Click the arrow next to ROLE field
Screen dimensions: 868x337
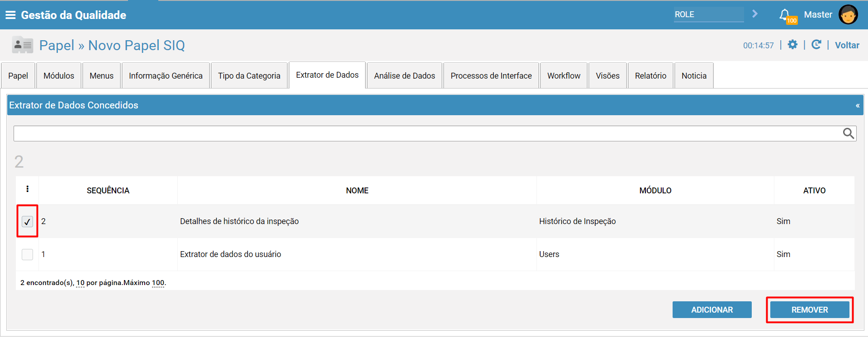click(754, 14)
